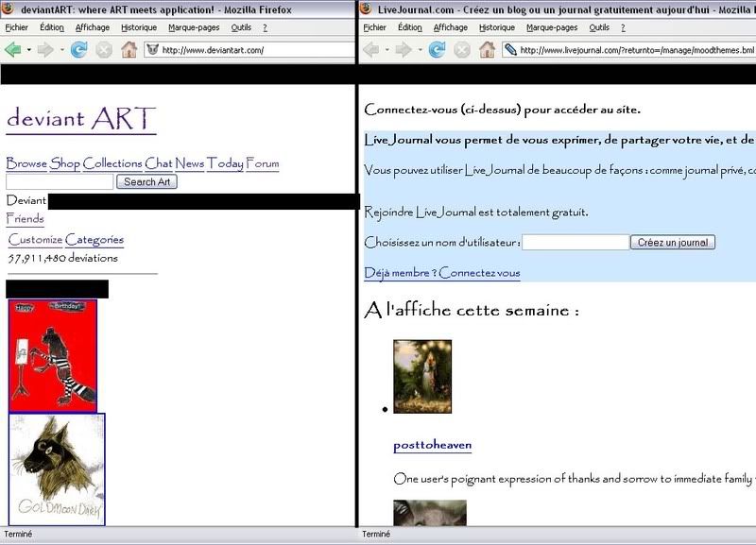This screenshot has height=545, width=756.
Task: Open the Customize link on deviantART
Action: coord(36,240)
